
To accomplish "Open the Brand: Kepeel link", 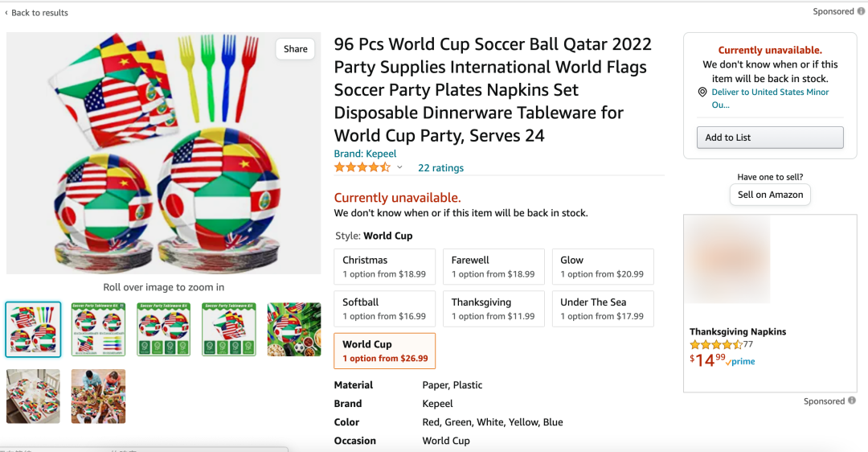I will [x=365, y=154].
